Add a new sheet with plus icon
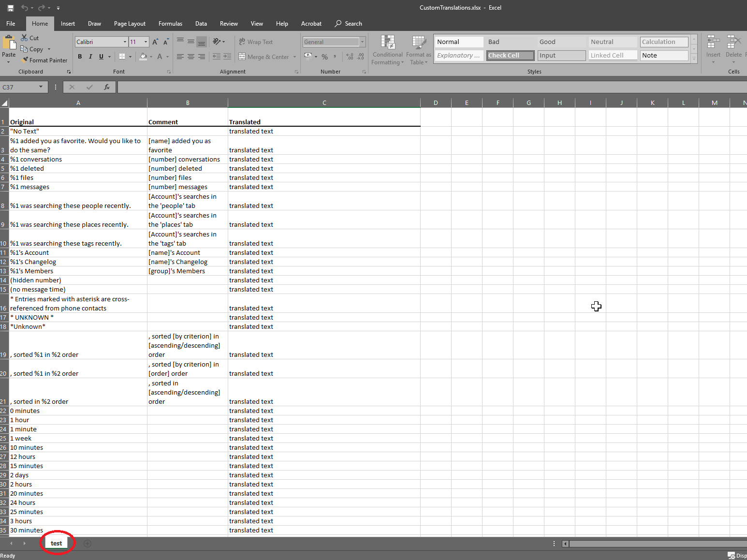The width and height of the screenshot is (747, 560). [x=88, y=544]
